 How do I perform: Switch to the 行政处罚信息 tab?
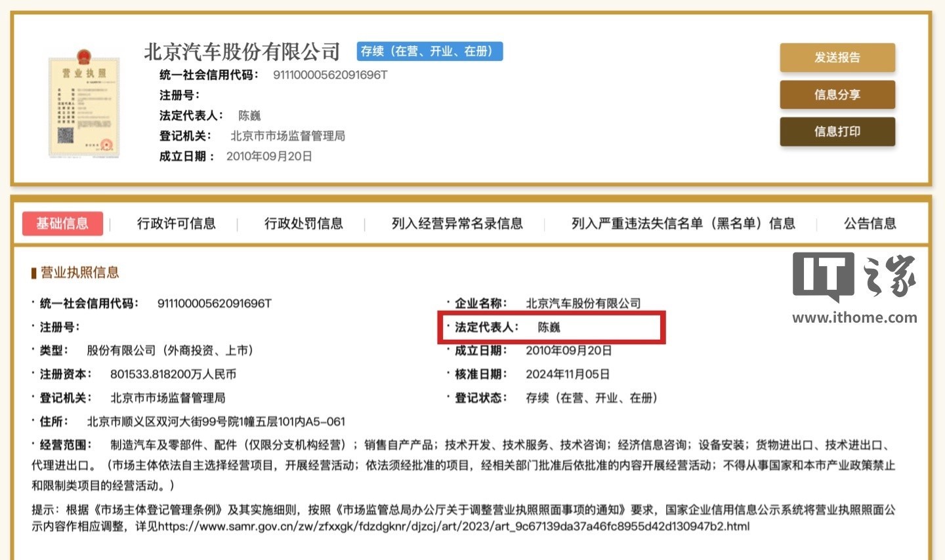(303, 224)
